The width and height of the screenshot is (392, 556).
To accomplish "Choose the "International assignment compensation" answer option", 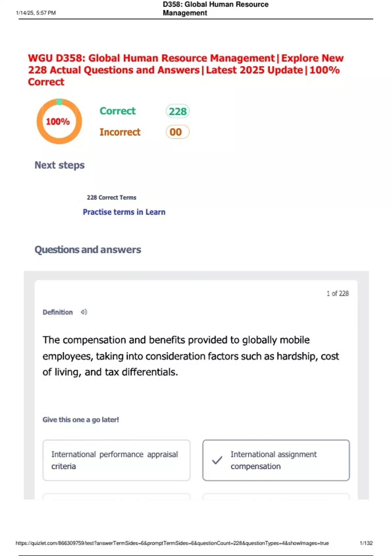I will (x=276, y=460).
